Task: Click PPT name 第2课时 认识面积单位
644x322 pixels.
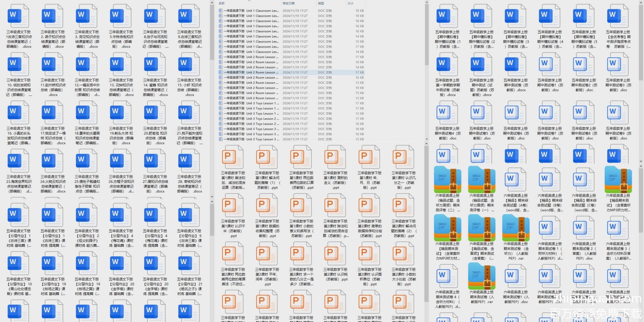Action: pyautogui.click(x=370, y=277)
